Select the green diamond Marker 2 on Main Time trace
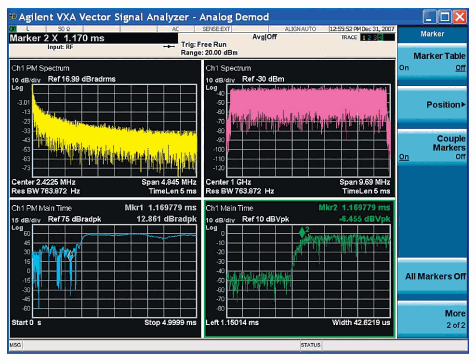The width and height of the screenshot is (476, 362). (302, 232)
